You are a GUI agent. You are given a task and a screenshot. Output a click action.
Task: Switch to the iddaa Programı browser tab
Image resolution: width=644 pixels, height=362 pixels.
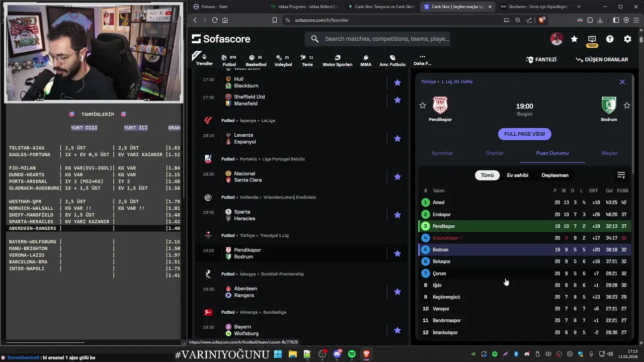pyautogui.click(x=304, y=7)
